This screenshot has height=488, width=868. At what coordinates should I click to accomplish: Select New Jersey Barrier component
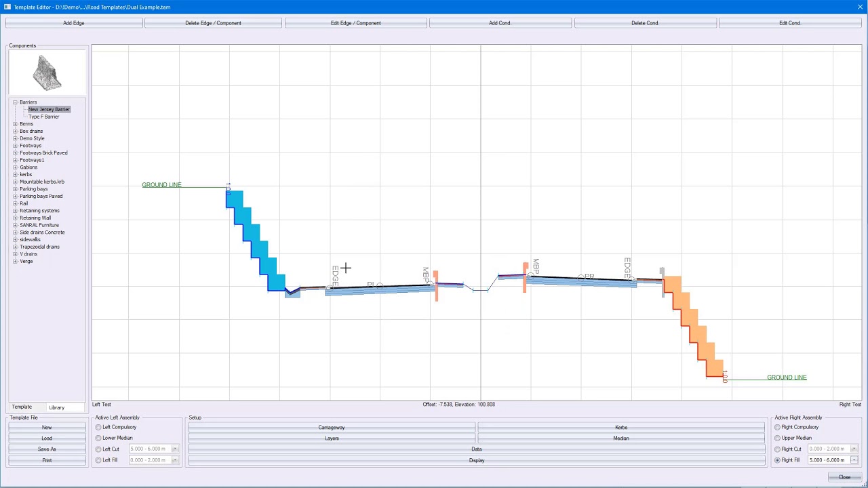pyautogui.click(x=49, y=109)
